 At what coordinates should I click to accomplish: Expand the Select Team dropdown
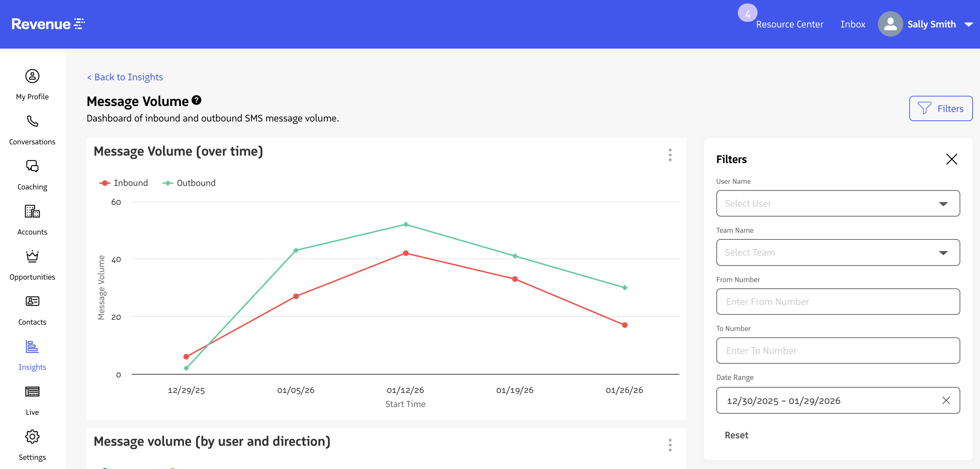(x=837, y=252)
